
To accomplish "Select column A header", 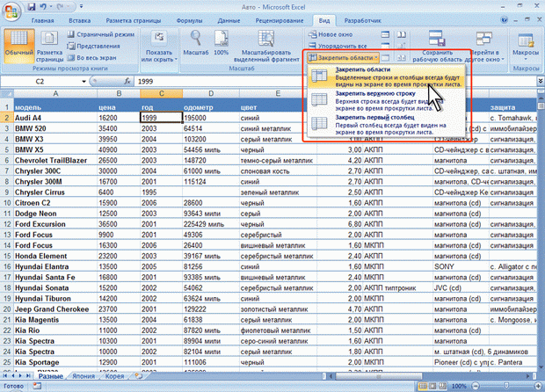I will [55, 93].
